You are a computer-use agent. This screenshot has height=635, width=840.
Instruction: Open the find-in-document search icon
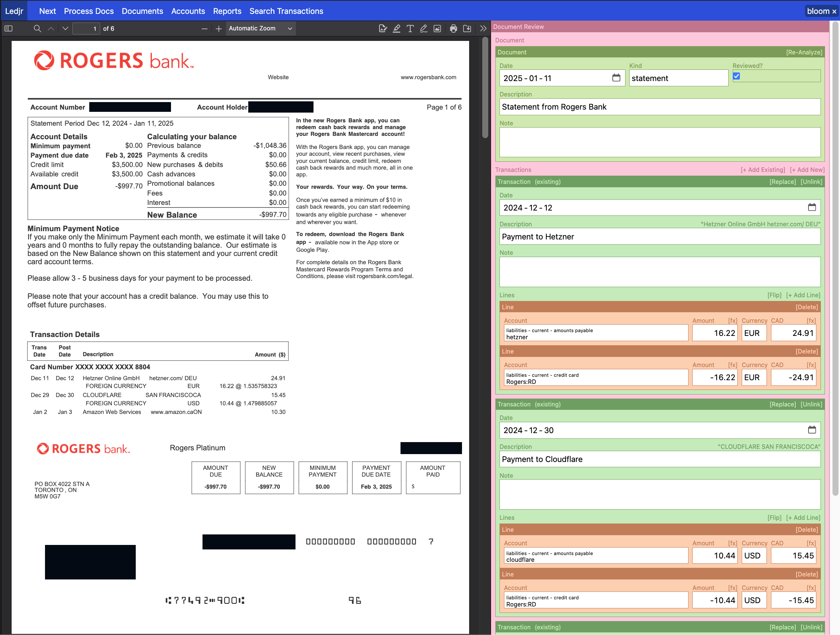coord(37,29)
